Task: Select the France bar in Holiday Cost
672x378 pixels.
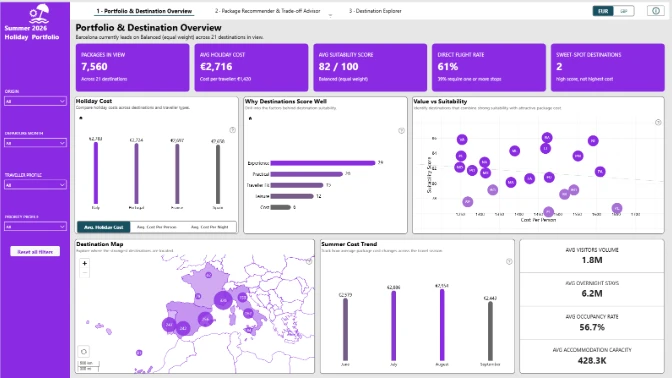Action: pos(177,174)
